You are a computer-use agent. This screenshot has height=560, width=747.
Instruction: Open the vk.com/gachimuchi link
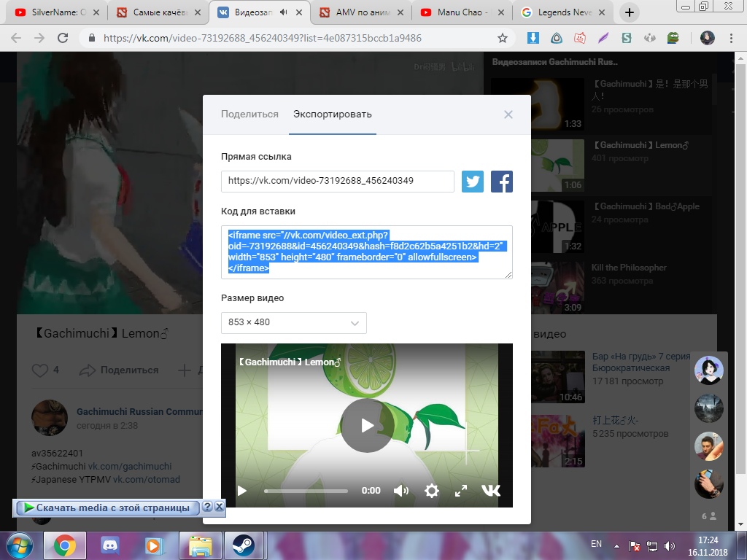click(130, 466)
